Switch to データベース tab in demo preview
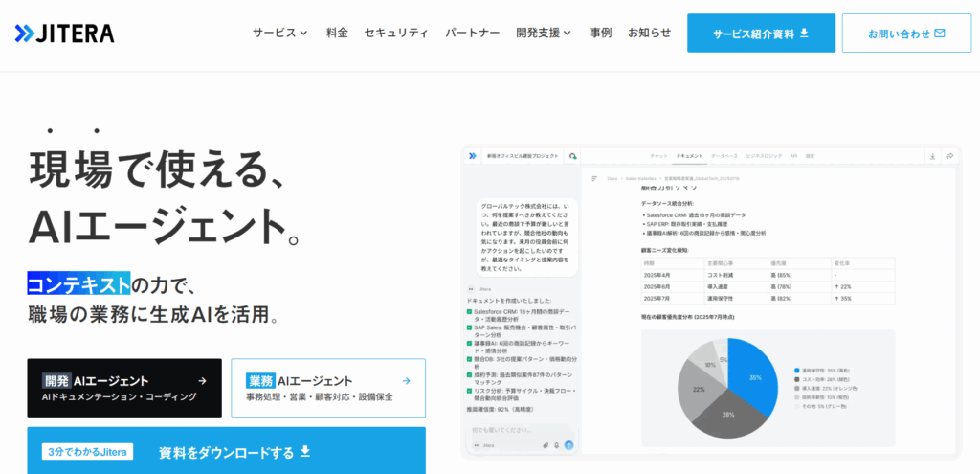980x474 pixels. click(724, 156)
